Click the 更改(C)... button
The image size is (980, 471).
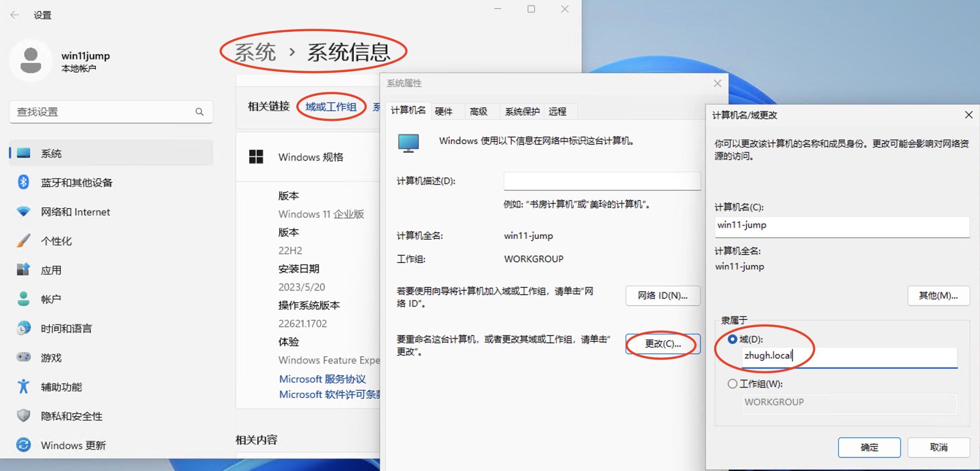(663, 344)
